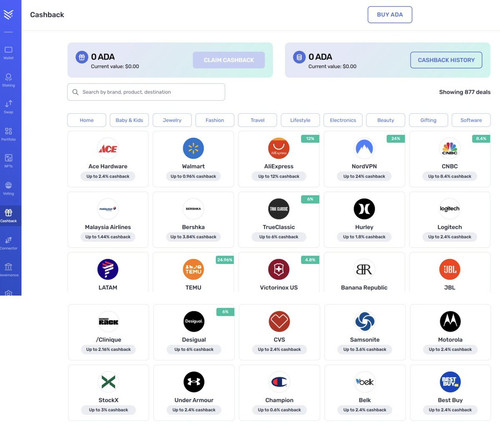
Task: Click the Champion logo
Action: (279, 382)
